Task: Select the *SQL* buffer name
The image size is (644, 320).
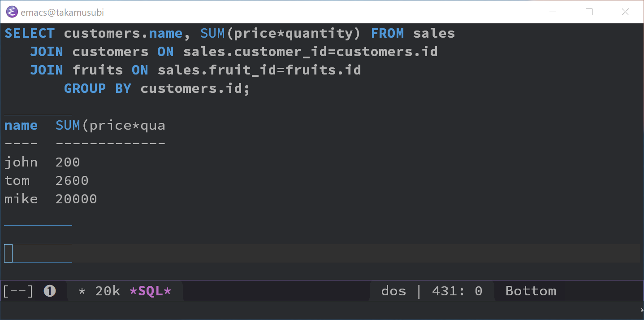Action: pos(150,291)
